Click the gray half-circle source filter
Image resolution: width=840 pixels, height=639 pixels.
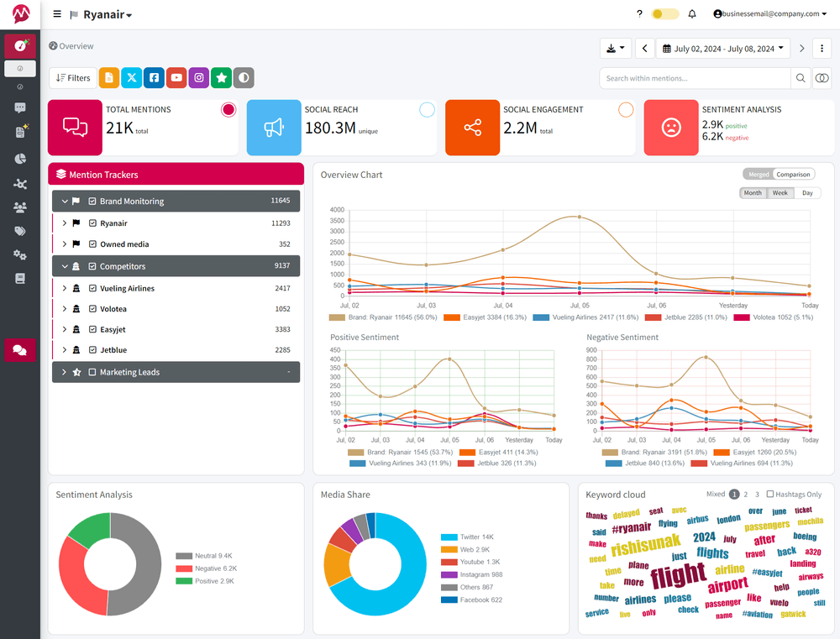[x=244, y=77]
